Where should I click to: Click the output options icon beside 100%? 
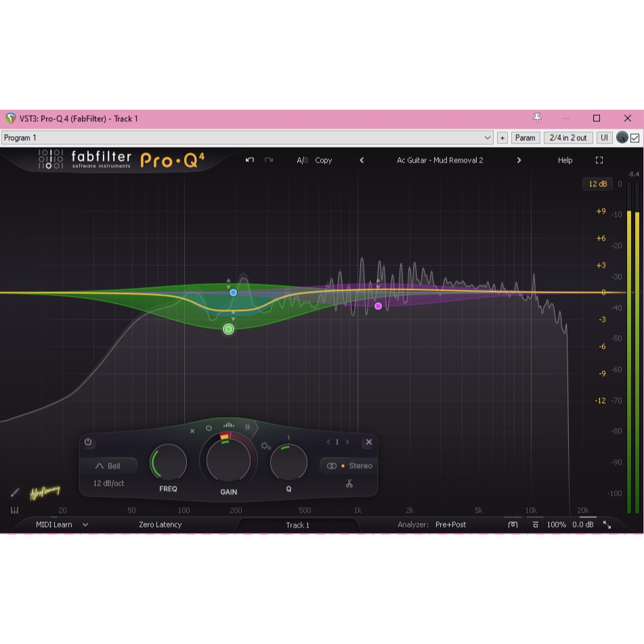(x=535, y=525)
